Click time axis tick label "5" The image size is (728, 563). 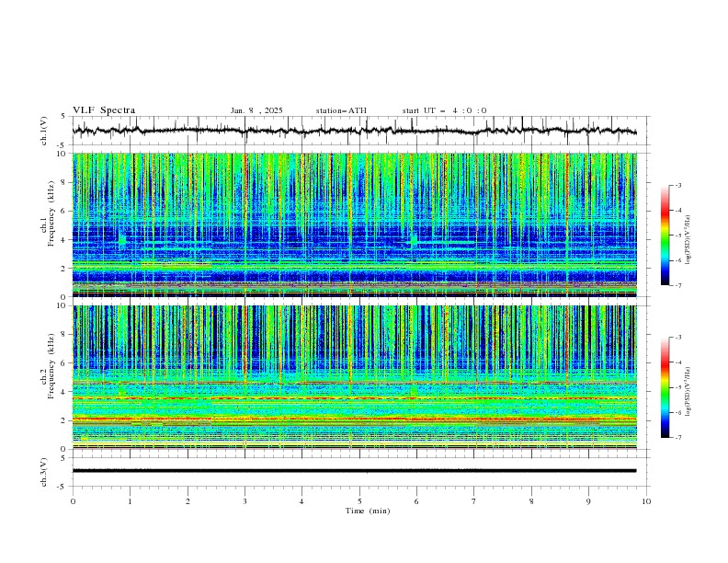pos(359,501)
